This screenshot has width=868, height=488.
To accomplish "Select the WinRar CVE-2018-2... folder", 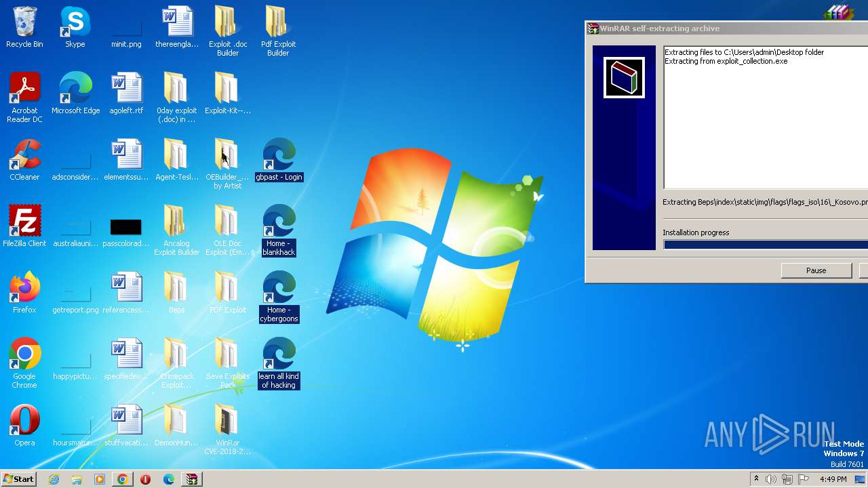I will pos(227,430).
